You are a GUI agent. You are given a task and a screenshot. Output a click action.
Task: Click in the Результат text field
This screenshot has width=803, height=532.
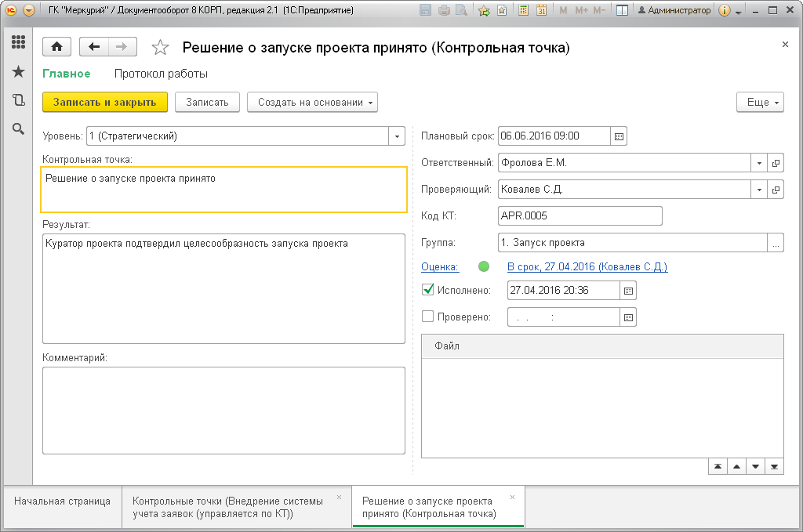223,288
